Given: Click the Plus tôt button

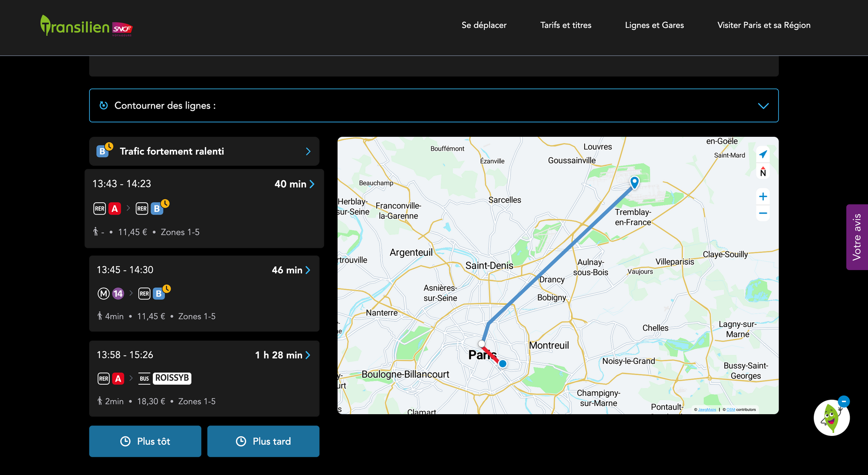Looking at the screenshot, I should 145,441.
